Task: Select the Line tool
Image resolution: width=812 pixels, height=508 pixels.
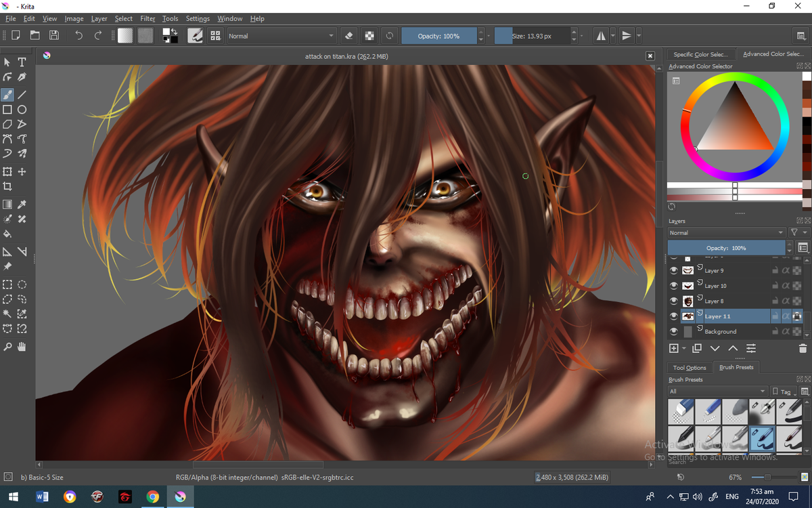Action: coord(22,94)
